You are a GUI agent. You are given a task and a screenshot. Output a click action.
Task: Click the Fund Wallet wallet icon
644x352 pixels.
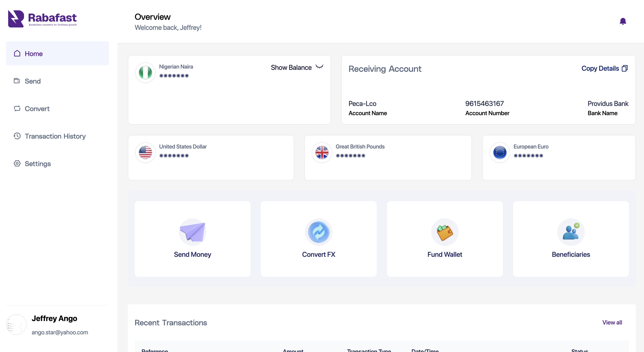[444, 232]
